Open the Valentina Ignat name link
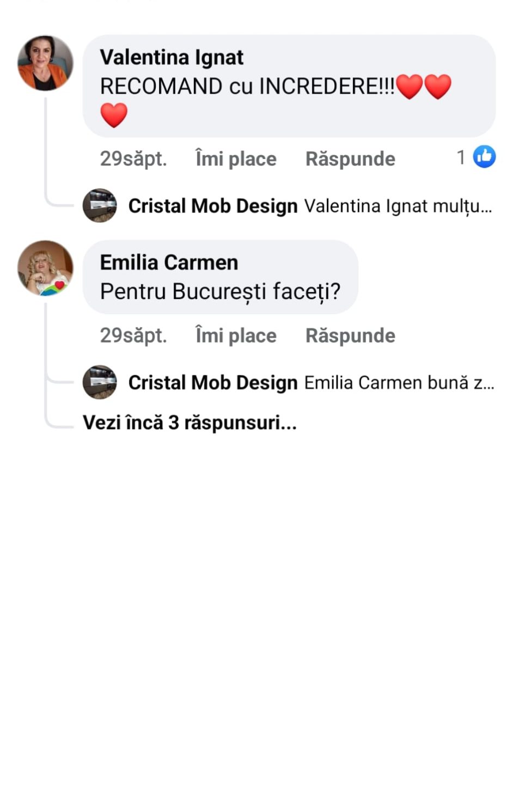This screenshot has width=513, height=812. [x=172, y=57]
